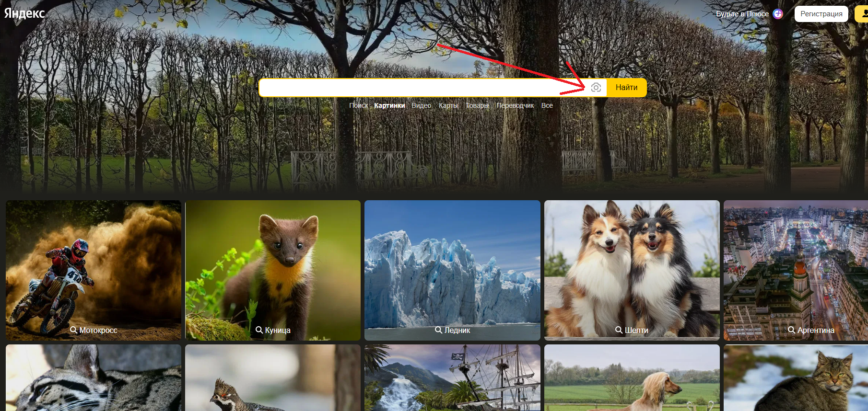868x411 pixels.
Task: Click magnifier icon beside Шелти label
Action: [619, 330]
